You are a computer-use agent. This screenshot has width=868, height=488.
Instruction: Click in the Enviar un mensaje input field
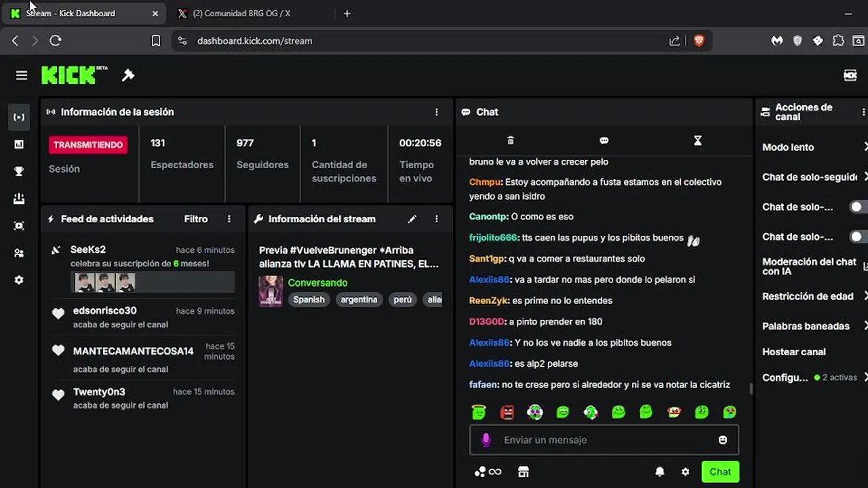[604, 440]
